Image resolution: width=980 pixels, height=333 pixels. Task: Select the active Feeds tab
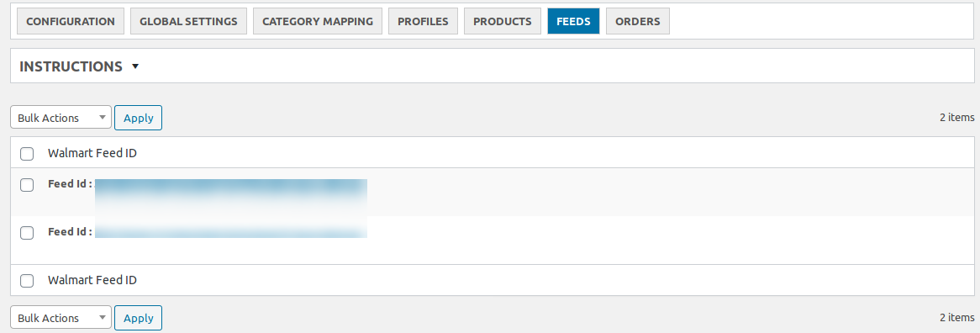574,21
